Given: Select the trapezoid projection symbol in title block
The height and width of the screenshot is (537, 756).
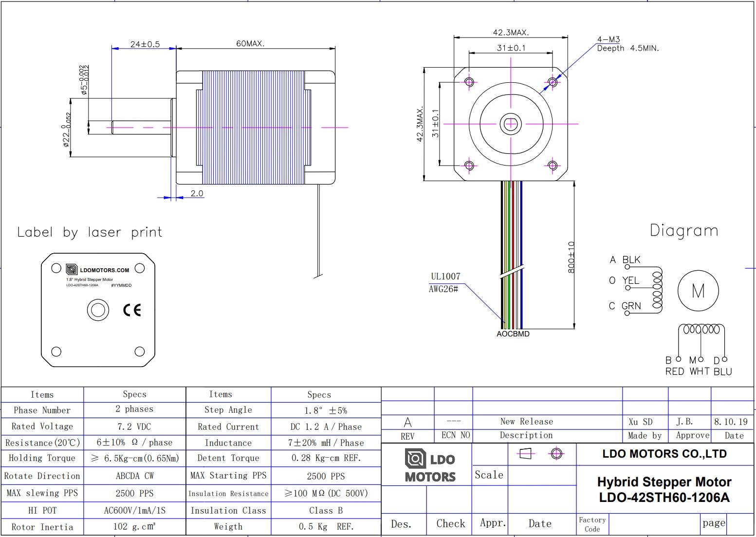Looking at the screenshot, I should point(526,454).
